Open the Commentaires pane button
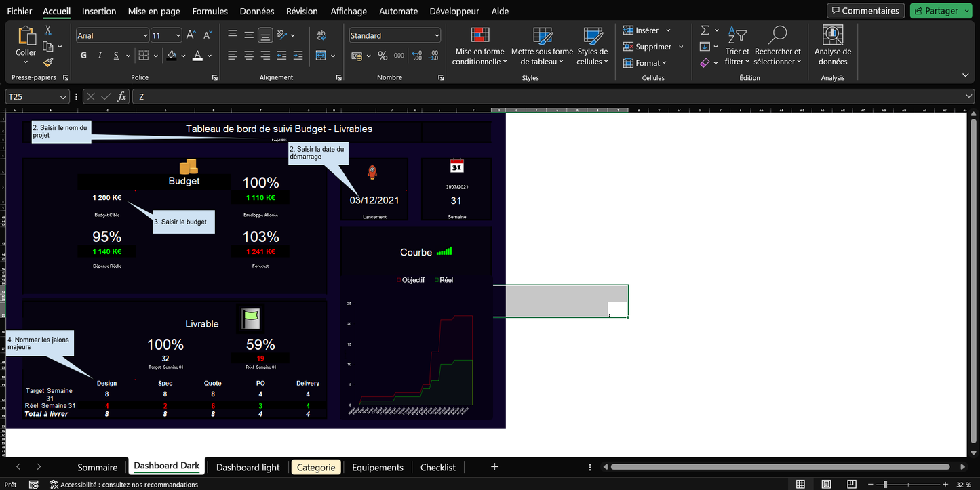 865,11
